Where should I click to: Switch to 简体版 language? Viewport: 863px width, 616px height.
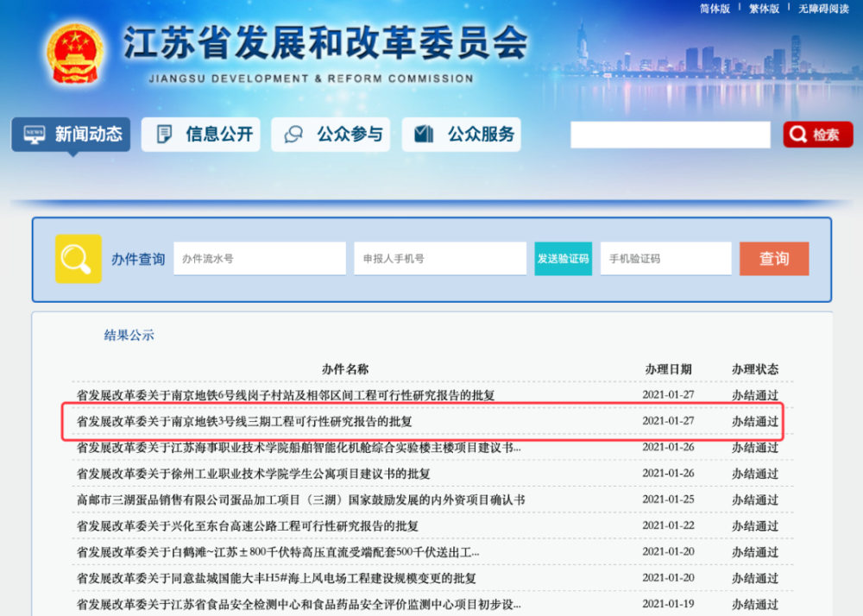(x=714, y=9)
